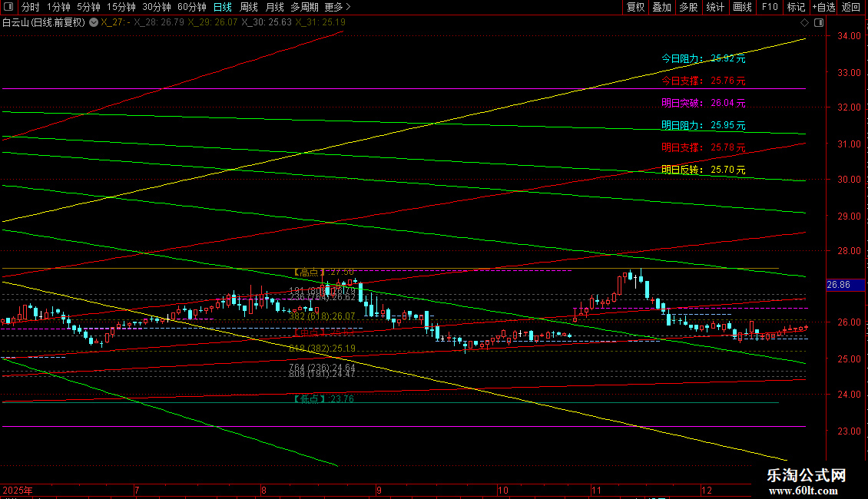Click month 12 marker on time axis
The image size is (868, 499).
point(707,490)
